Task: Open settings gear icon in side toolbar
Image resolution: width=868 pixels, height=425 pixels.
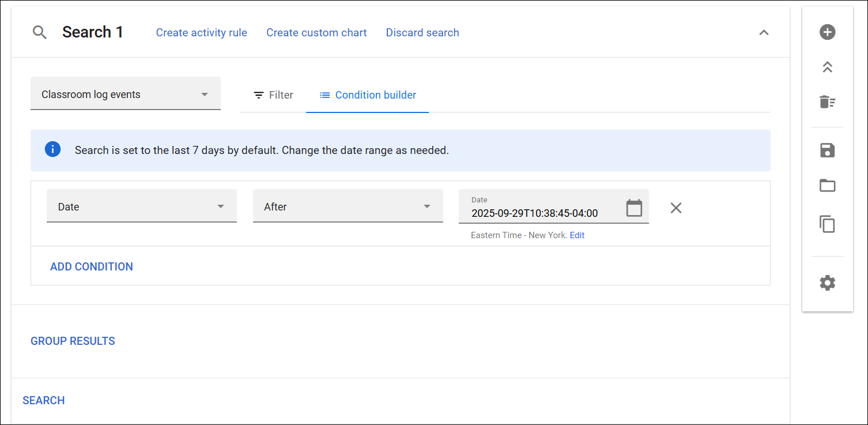Action: pyautogui.click(x=827, y=283)
